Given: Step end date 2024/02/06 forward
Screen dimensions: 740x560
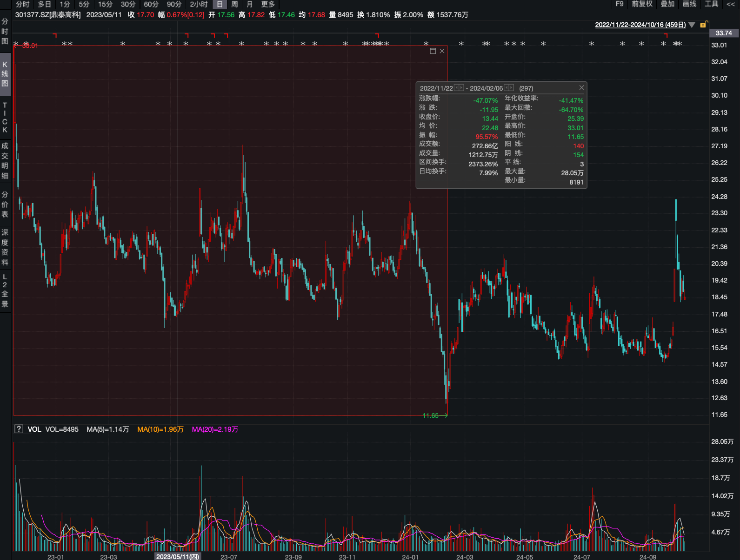Looking at the screenshot, I should 511,88.
